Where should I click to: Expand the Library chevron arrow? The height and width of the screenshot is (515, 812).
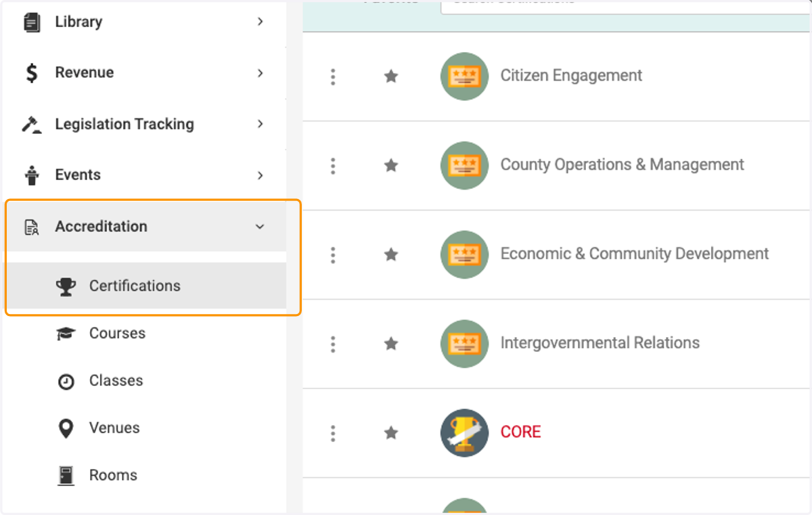[x=261, y=22]
